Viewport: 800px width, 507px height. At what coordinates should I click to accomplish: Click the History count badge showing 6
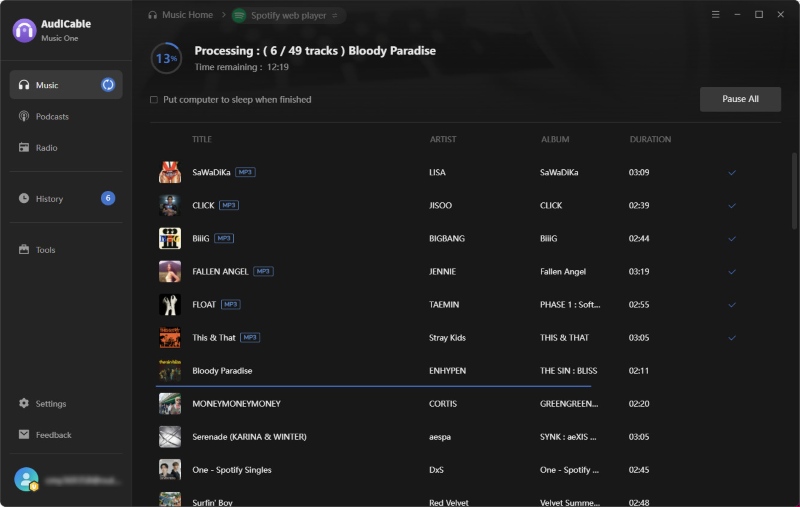tap(108, 198)
